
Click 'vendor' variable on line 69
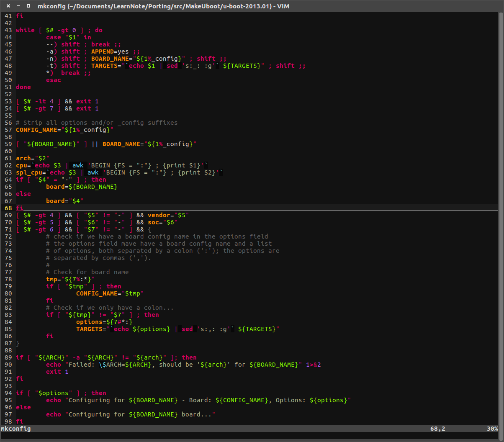(159, 215)
